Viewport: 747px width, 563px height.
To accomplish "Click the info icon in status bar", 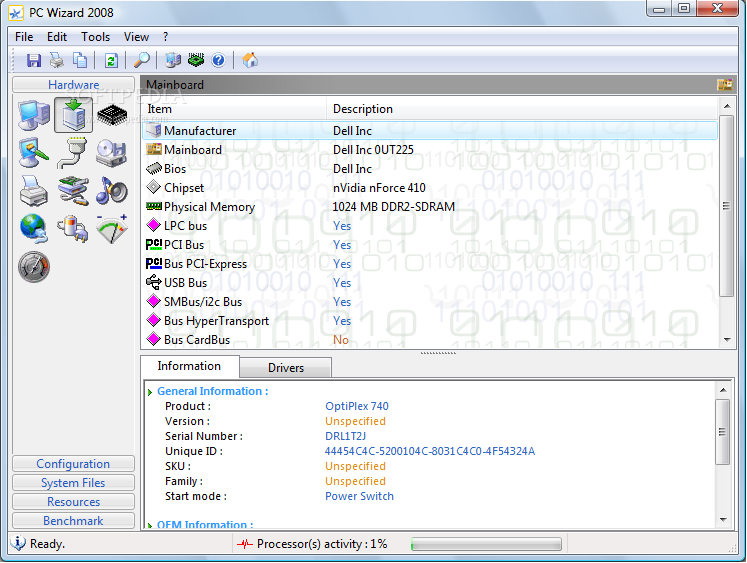I will pos(18,543).
